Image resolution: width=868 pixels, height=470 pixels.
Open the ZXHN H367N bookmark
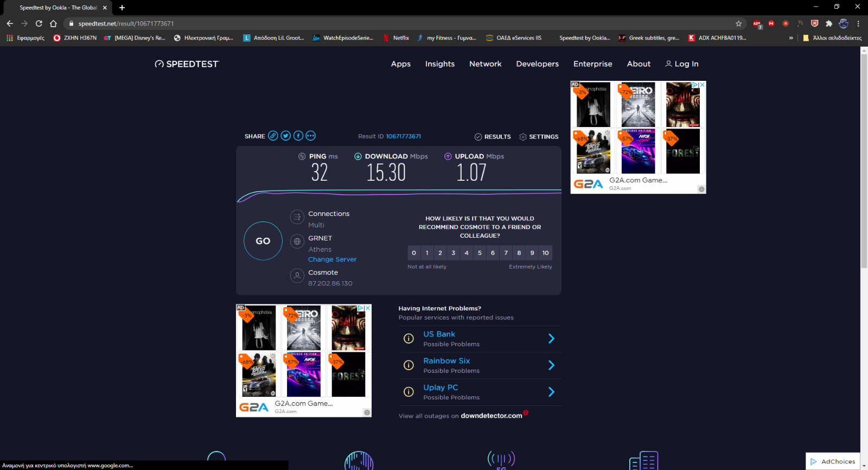click(x=75, y=38)
